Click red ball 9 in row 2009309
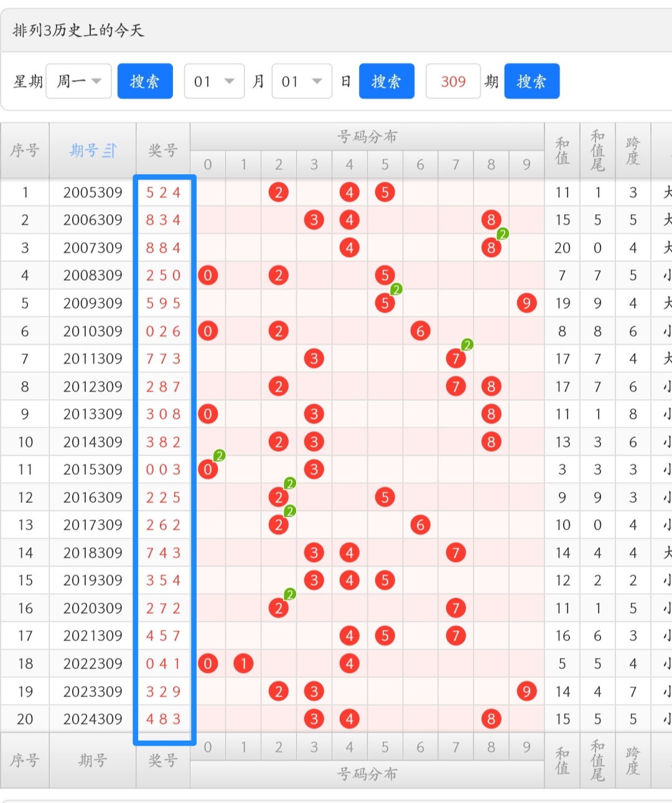 tap(526, 303)
